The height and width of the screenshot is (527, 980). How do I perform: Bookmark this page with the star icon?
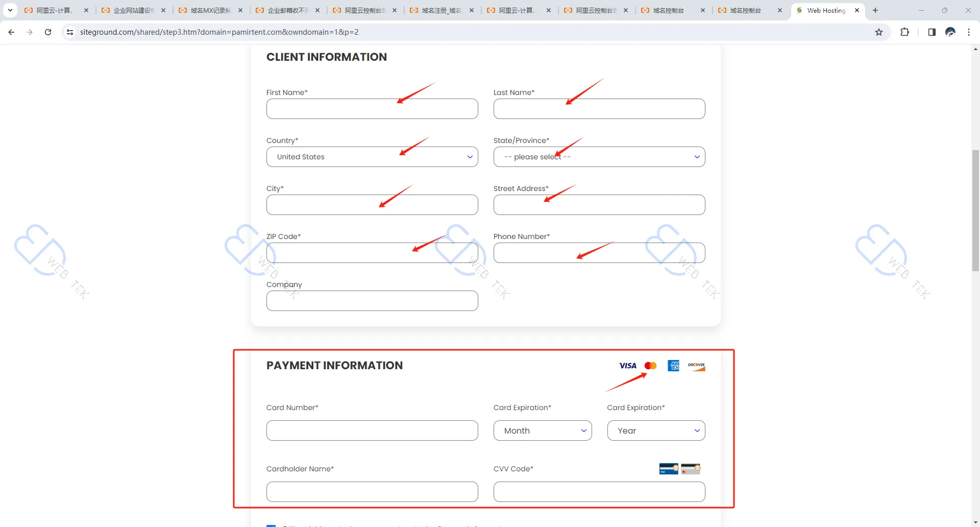click(x=879, y=32)
